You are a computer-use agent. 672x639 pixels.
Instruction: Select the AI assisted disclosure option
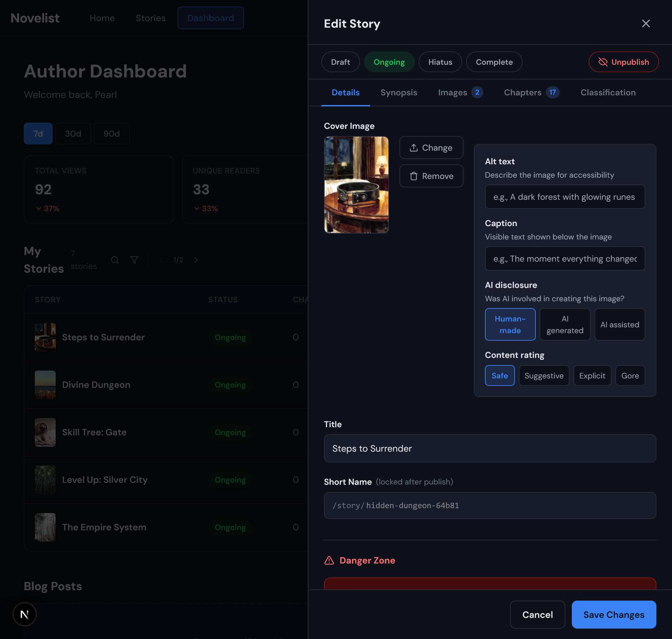(x=620, y=324)
